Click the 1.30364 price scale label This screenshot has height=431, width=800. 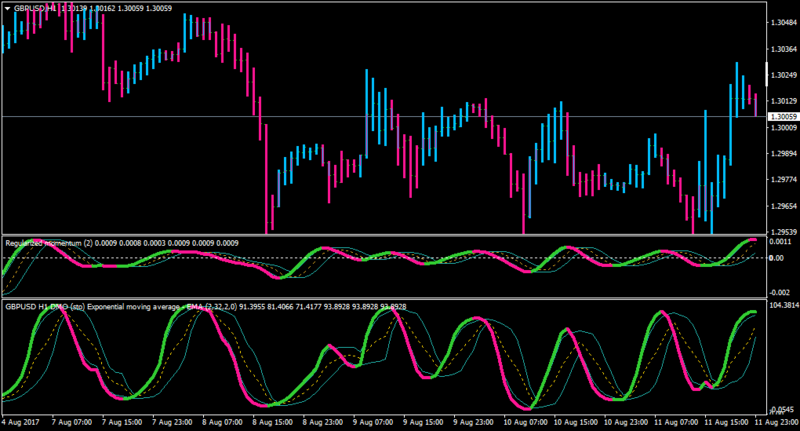point(784,49)
